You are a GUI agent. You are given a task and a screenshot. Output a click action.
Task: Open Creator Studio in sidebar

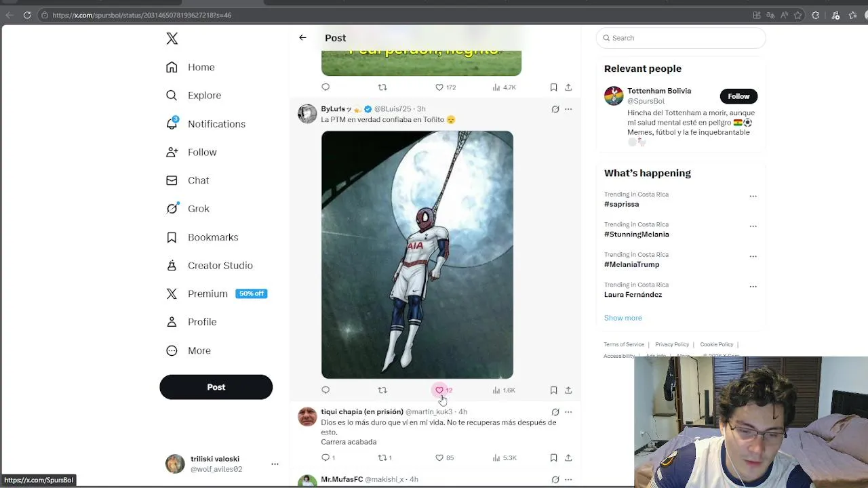pyautogui.click(x=210, y=266)
